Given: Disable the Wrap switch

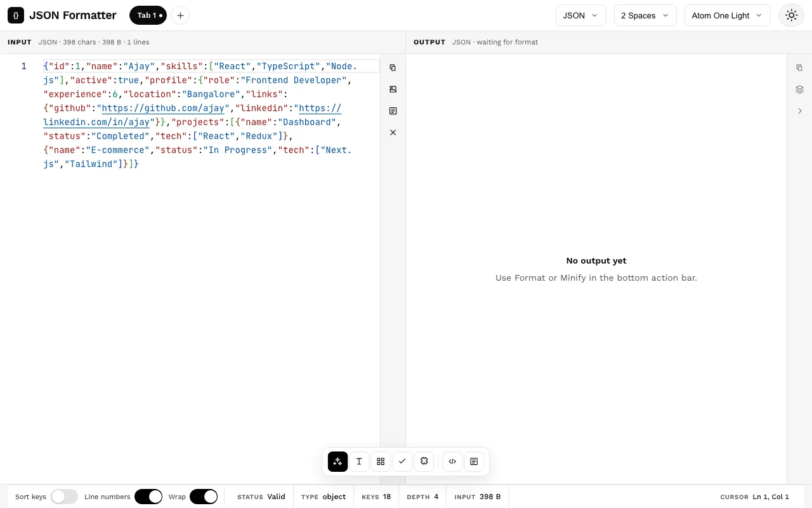Looking at the screenshot, I should pos(204,497).
